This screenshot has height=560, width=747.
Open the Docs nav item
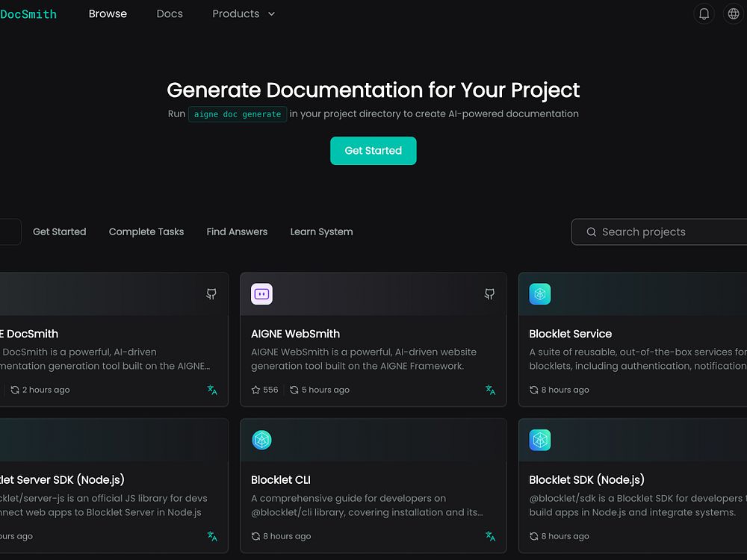pyautogui.click(x=170, y=14)
